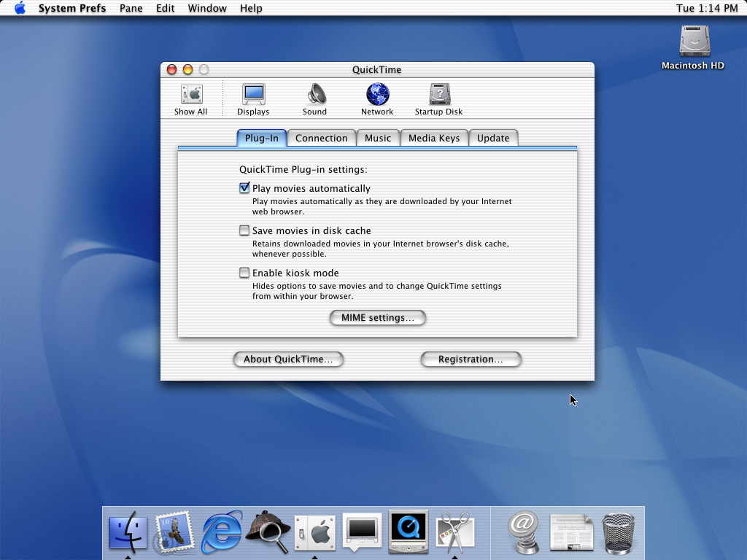Open Internet Explorer in the Dock
Image resolution: width=747 pixels, height=560 pixels.
222,532
